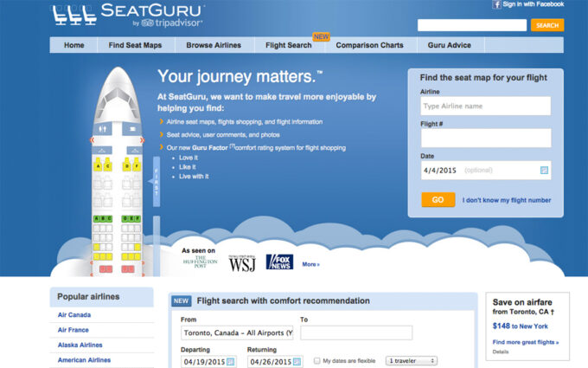This screenshot has height=368, width=588.
Task: Click the Popular airlines heading
Action: pyautogui.click(x=88, y=297)
